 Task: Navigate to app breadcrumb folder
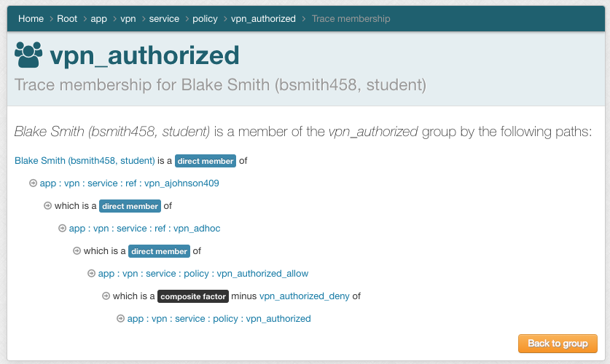[x=98, y=19]
